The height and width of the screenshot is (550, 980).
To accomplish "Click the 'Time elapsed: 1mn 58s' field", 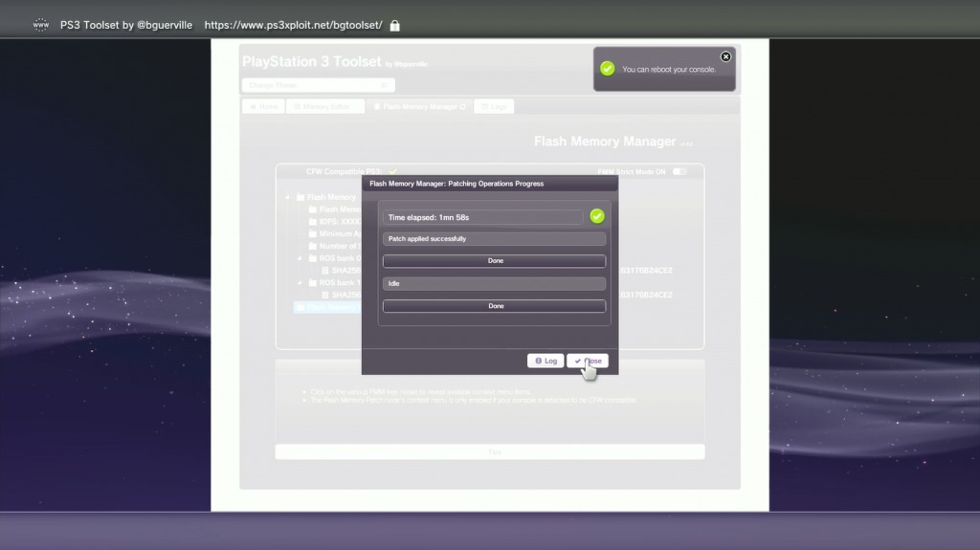I will pyautogui.click(x=483, y=217).
